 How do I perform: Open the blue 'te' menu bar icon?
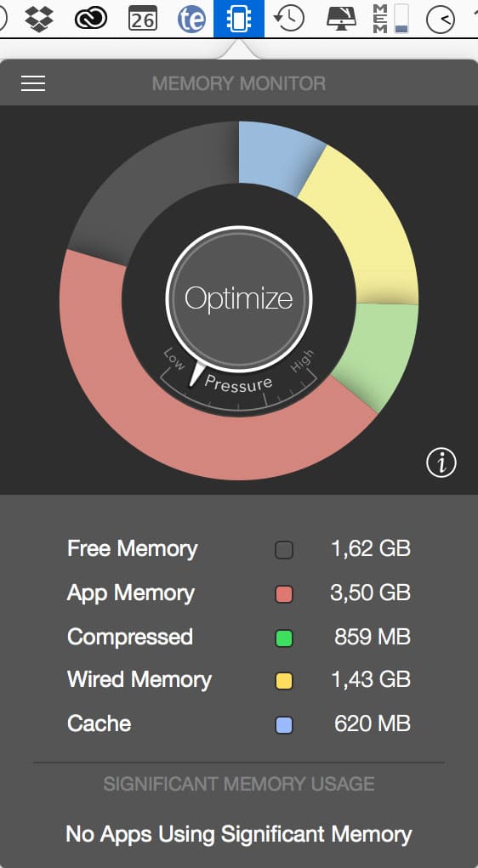tap(191, 20)
